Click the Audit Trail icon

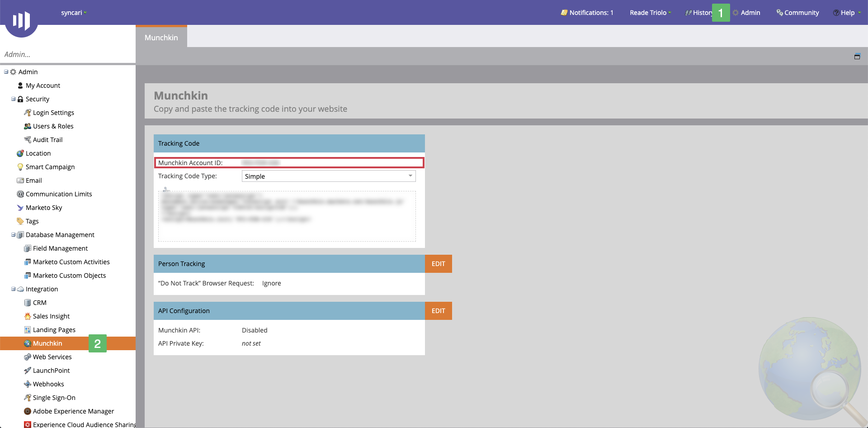coord(28,139)
